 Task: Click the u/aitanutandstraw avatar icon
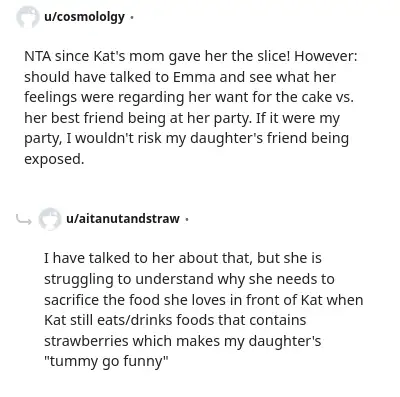click(50, 219)
